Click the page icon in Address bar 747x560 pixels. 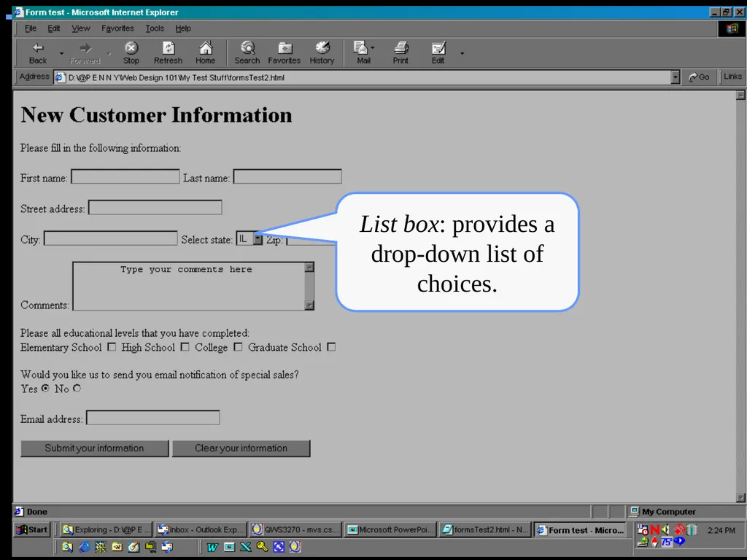pyautogui.click(x=60, y=77)
